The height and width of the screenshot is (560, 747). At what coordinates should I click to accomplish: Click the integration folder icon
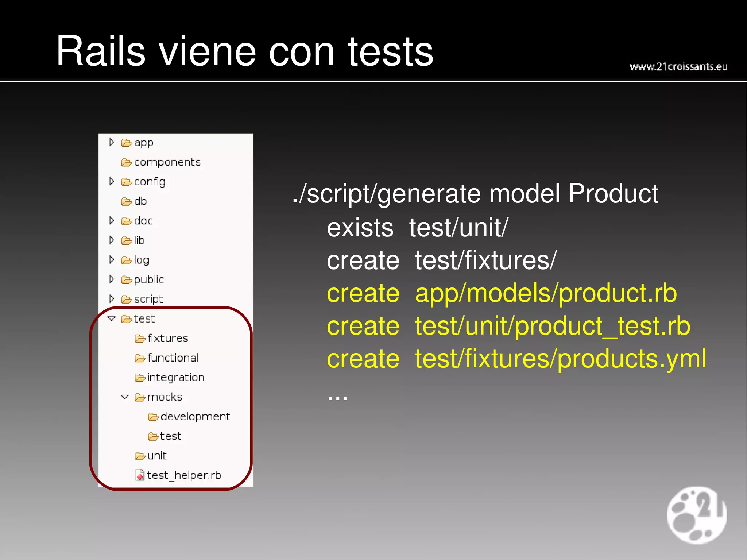[x=140, y=378]
